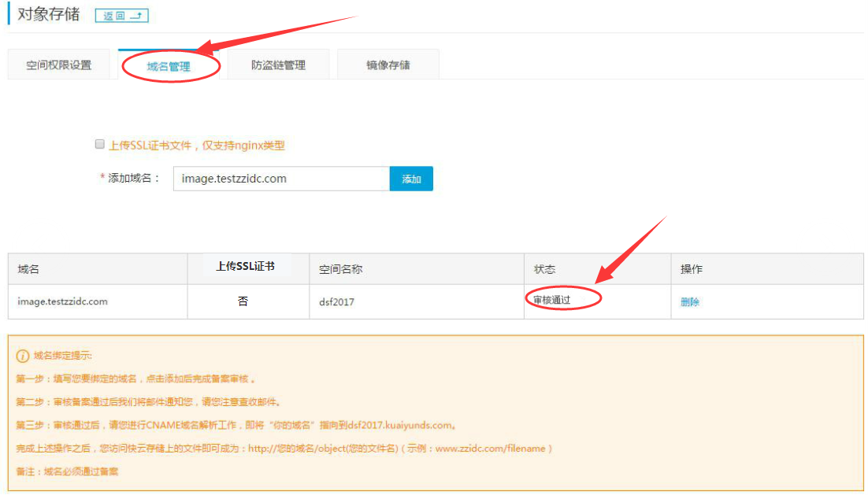Screen dimensions: 868x495
Task: Click the 返回 back button
Action: pyautogui.click(x=121, y=16)
